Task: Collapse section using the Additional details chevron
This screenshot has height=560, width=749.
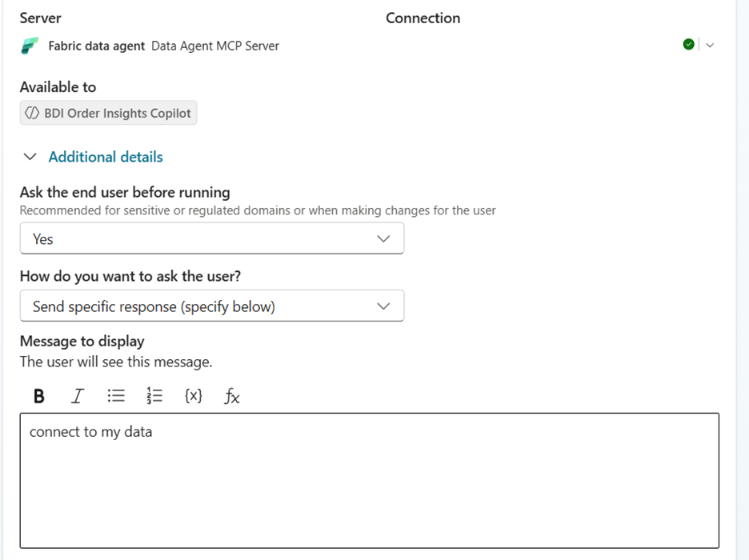Action: [30, 158]
